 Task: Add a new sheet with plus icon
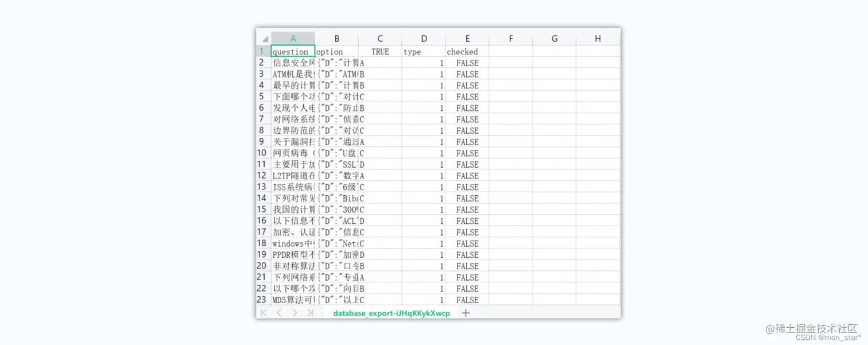coord(466,313)
